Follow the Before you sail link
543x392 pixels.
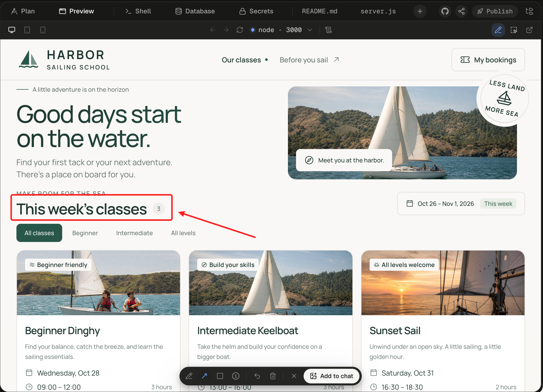pyautogui.click(x=309, y=60)
